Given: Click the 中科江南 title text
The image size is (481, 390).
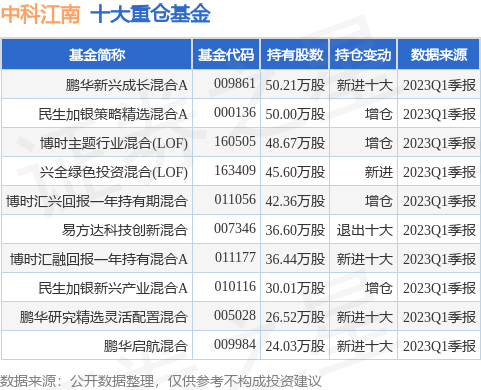Looking at the screenshot, I should [x=40, y=14].
